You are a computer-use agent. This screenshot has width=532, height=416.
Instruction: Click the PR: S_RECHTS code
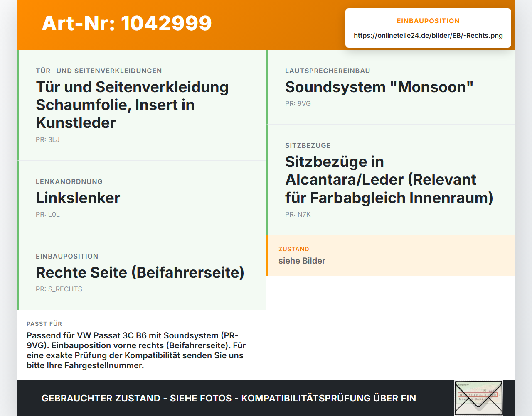[59, 289]
